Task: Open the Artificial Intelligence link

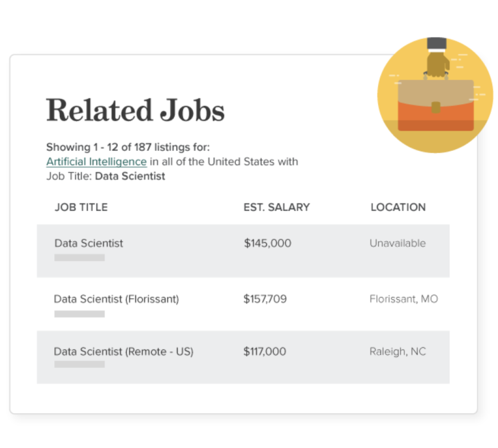Action: click(x=96, y=161)
